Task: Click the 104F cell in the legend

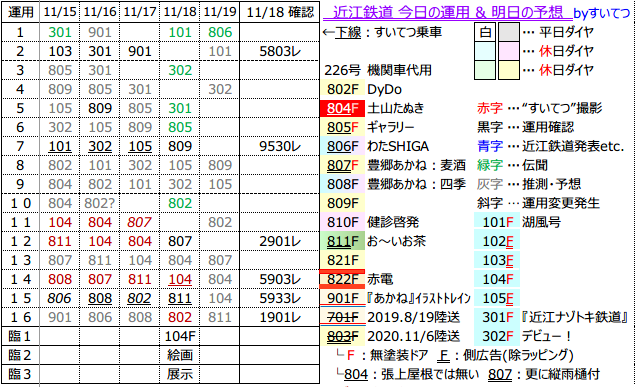Action: (x=497, y=279)
